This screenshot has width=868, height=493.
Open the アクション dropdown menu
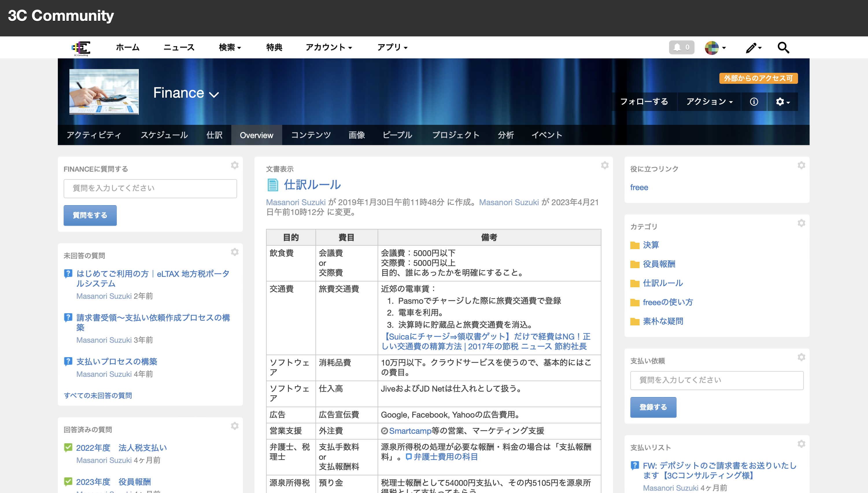tap(709, 102)
